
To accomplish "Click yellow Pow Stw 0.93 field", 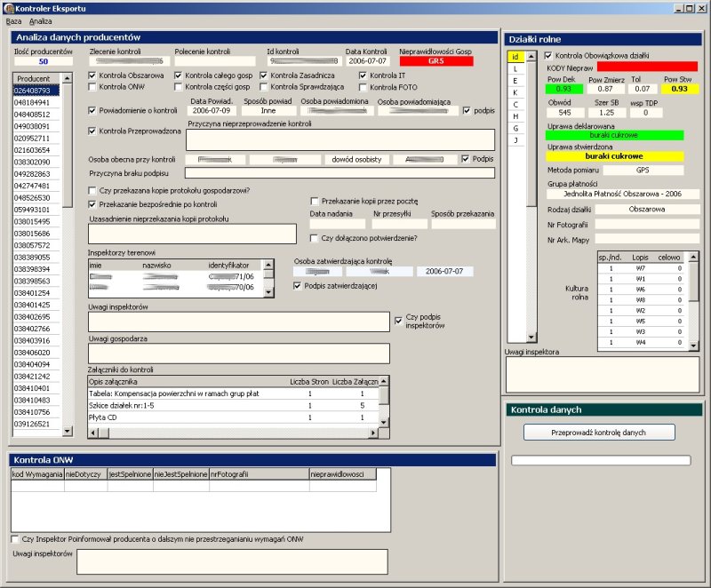I will tap(680, 89).
